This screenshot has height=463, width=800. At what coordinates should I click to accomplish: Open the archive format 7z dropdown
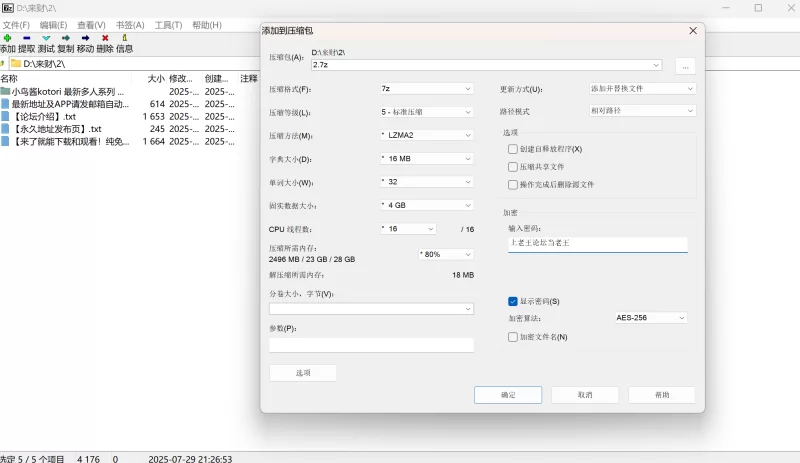[427, 89]
